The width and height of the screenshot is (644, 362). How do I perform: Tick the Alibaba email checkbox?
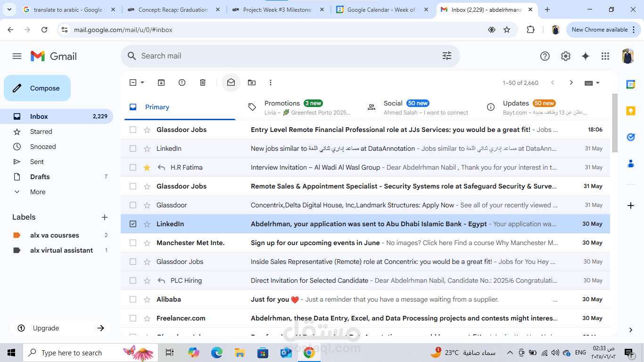click(x=133, y=299)
